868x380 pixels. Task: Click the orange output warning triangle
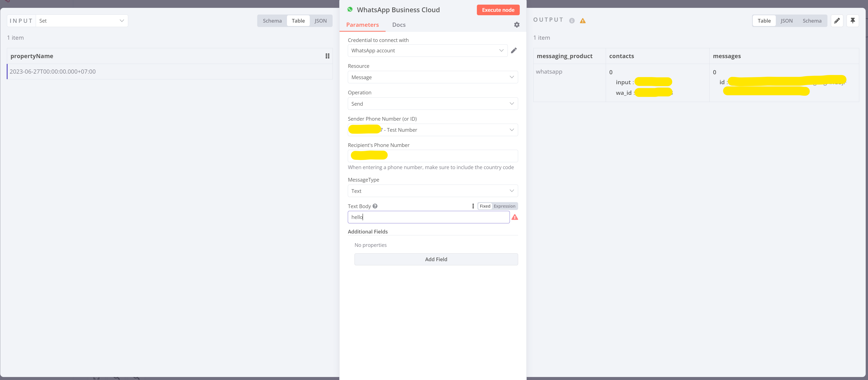tap(583, 21)
